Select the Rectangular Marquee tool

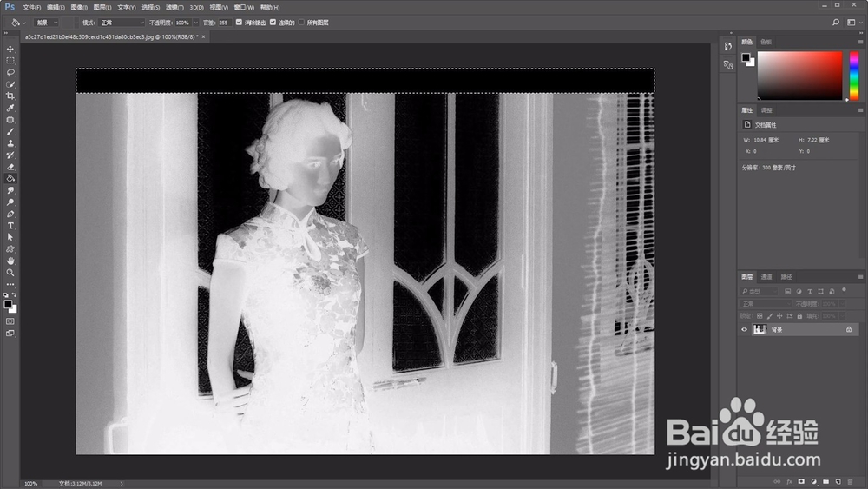click(x=10, y=61)
